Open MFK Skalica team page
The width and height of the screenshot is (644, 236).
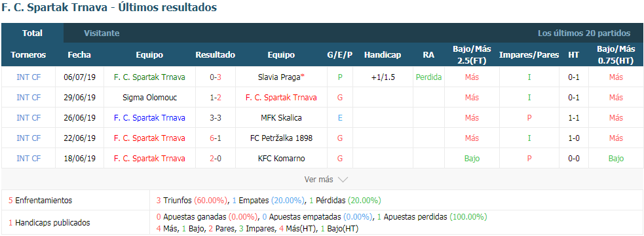[281, 117]
